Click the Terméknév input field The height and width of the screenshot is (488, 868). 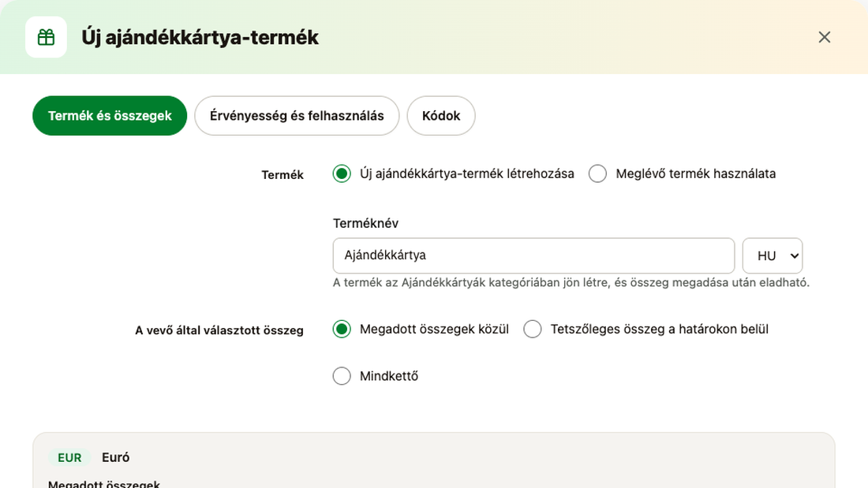coord(533,255)
